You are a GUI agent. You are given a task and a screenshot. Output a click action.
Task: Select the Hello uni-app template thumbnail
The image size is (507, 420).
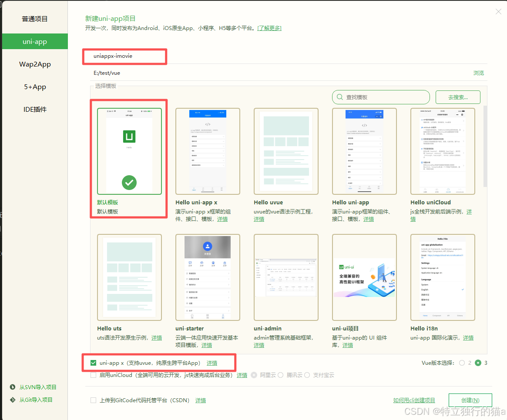[x=364, y=151]
